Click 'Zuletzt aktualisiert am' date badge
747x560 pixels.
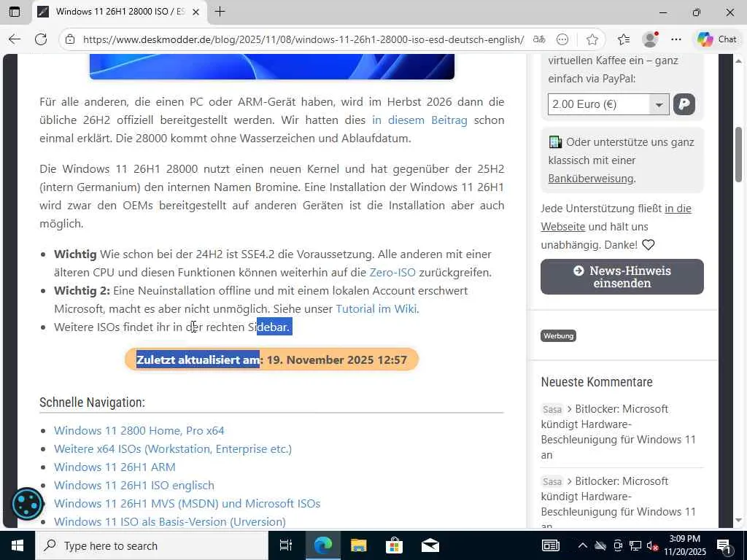[271, 359]
